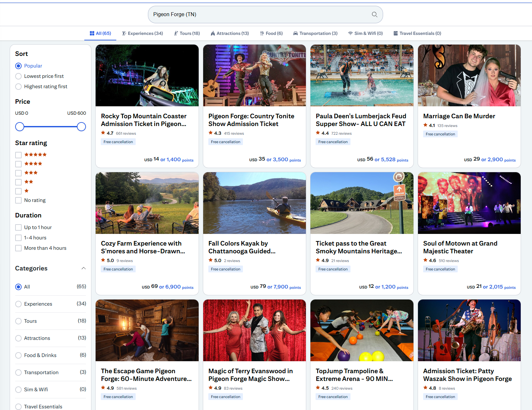This screenshot has width=532, height=410.
Task: Click the price range slider track
Action: tap(50, 127)
